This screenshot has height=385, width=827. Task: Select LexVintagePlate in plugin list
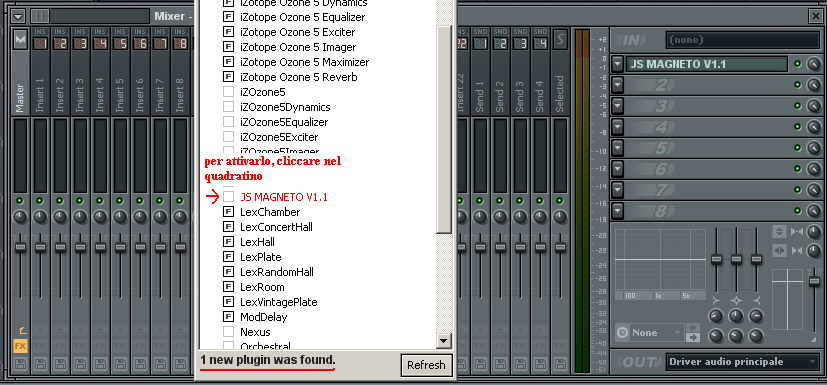278,302
